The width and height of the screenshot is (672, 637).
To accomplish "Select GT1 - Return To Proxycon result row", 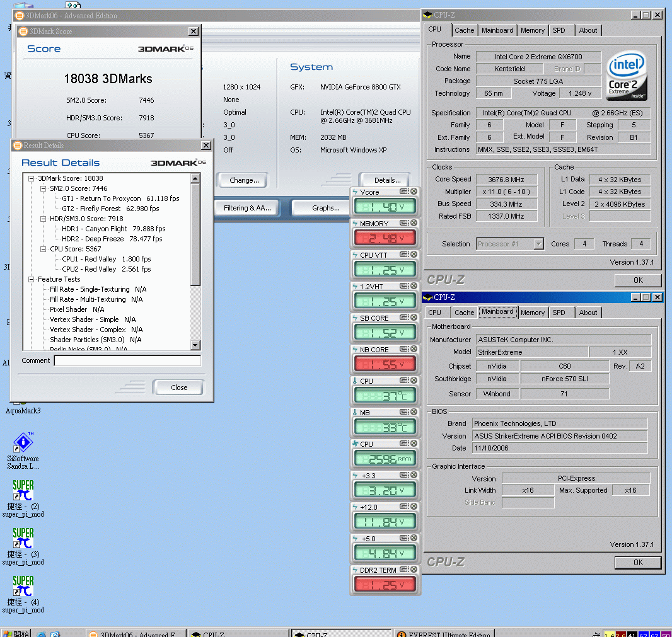I will click(120, 198).
